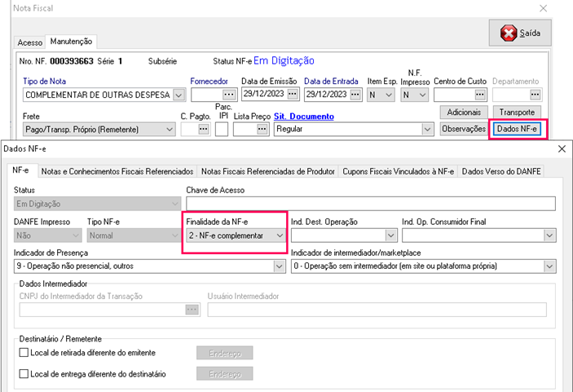Expand the Finalidade da NF-e dropdown
This screenshot has width=573, height=392.
click(280, 236)
